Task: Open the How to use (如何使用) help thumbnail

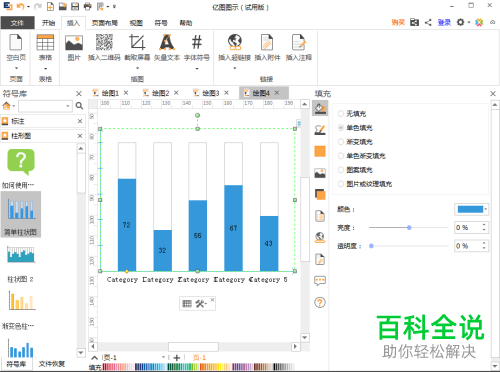Action: (x=21, y=168)
